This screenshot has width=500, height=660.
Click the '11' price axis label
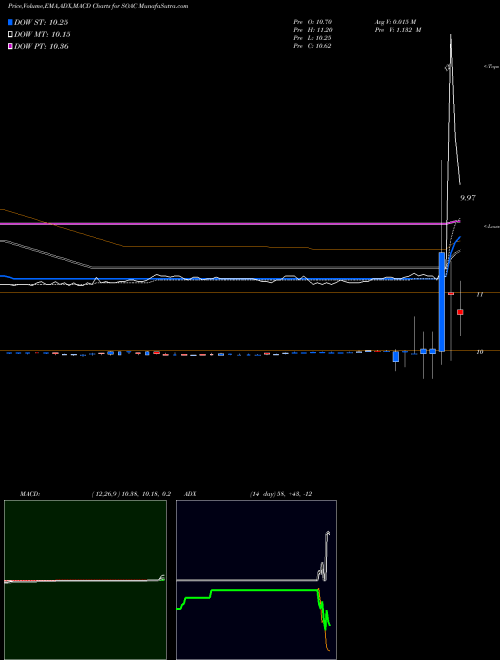(479, 295)
